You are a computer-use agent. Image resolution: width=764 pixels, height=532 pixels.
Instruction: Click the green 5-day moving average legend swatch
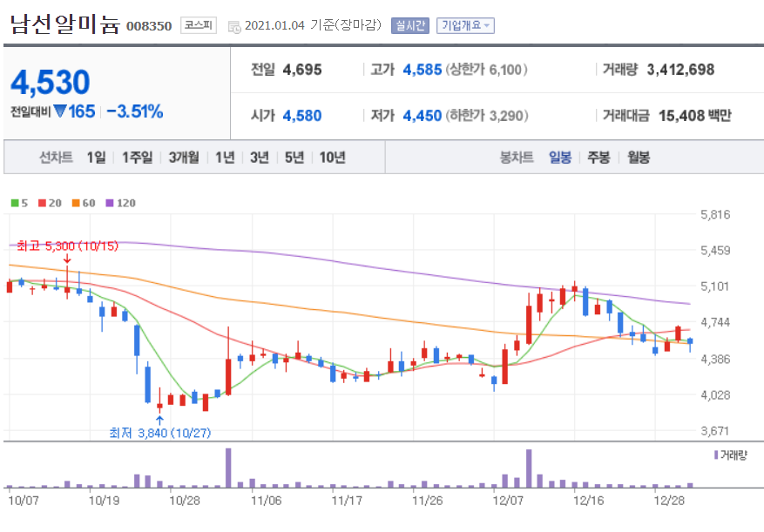(x=15, y=203)
